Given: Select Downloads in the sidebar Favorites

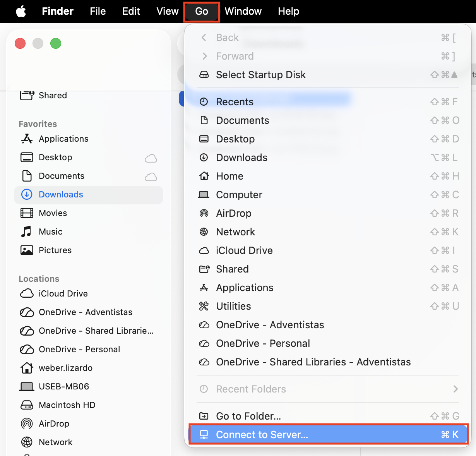Looking at the screenshot, I should tap(61, 194).
